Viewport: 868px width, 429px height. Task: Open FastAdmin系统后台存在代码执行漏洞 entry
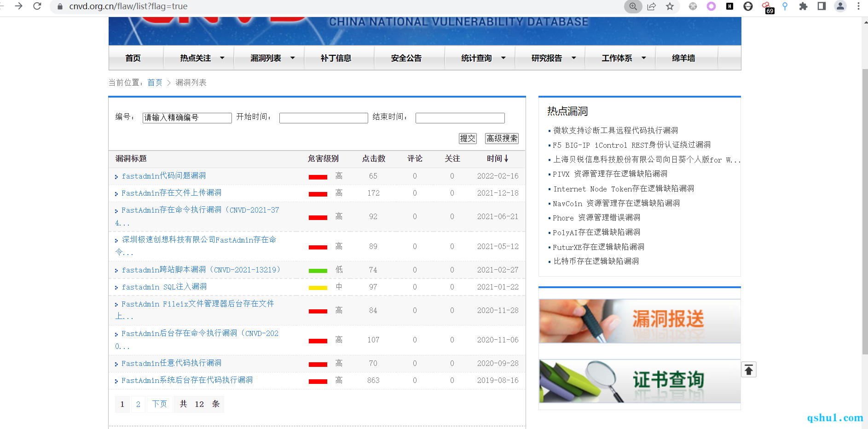187,380
